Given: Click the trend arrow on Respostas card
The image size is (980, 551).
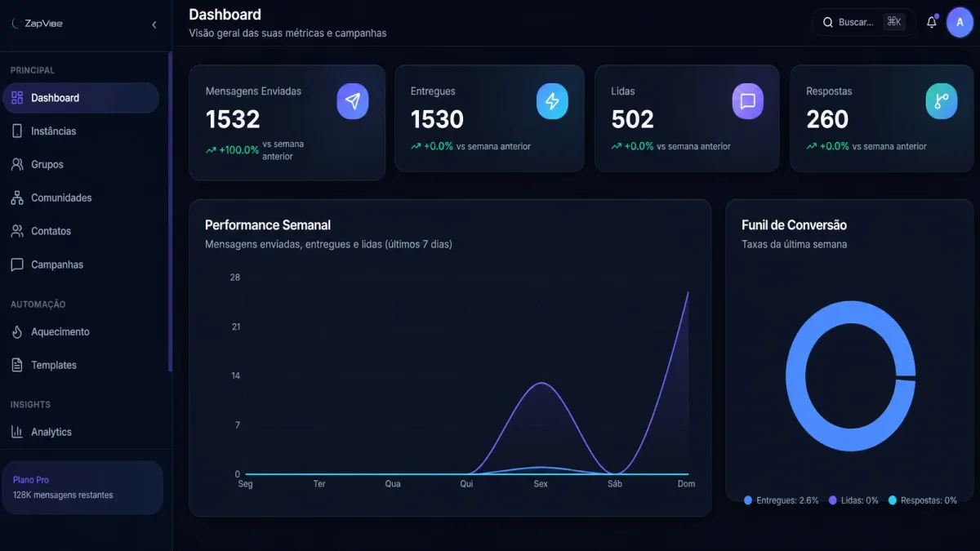Looking at the screenshot, I should 811,147.
